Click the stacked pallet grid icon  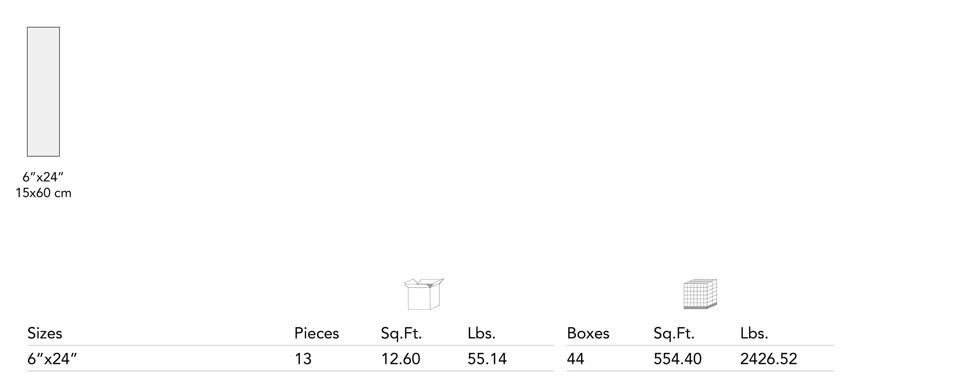(700, 294)
